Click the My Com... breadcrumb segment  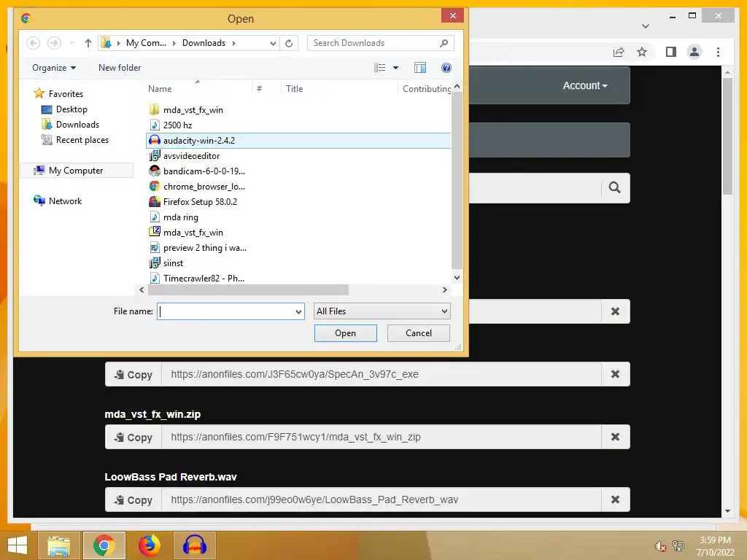[146, 43]
